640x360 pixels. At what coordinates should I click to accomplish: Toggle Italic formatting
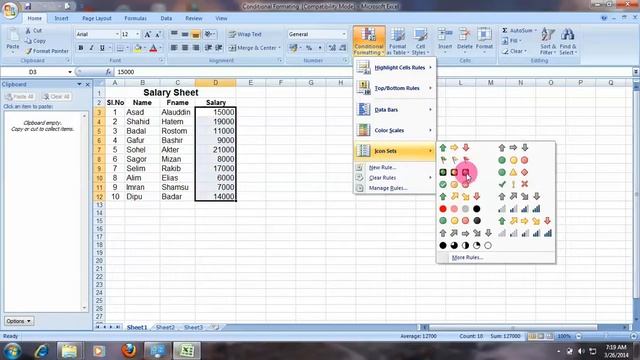[91, 48]
